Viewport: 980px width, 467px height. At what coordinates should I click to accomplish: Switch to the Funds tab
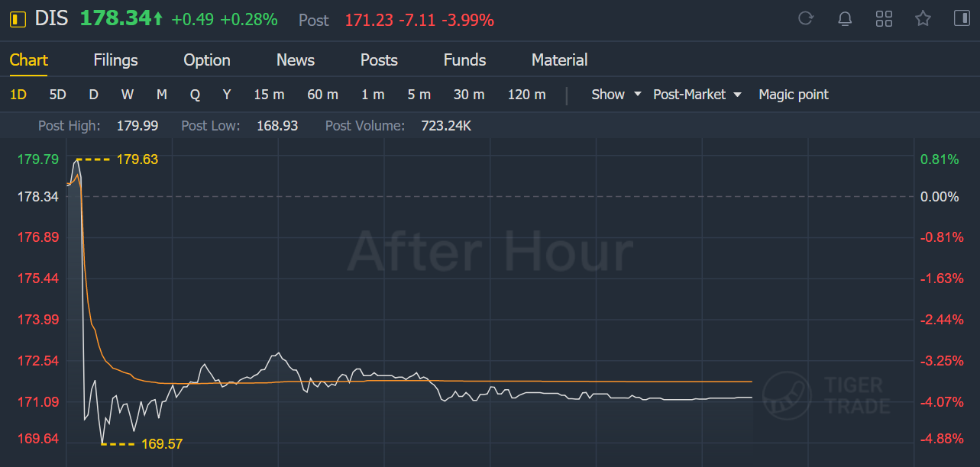(x=464, y=60)
